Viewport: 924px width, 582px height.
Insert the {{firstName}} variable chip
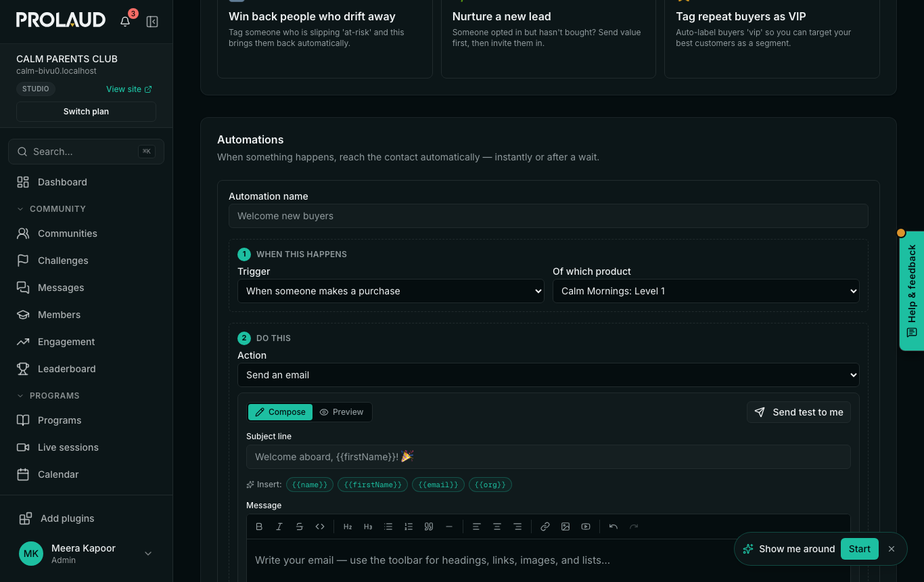click(x=373, y=485)
